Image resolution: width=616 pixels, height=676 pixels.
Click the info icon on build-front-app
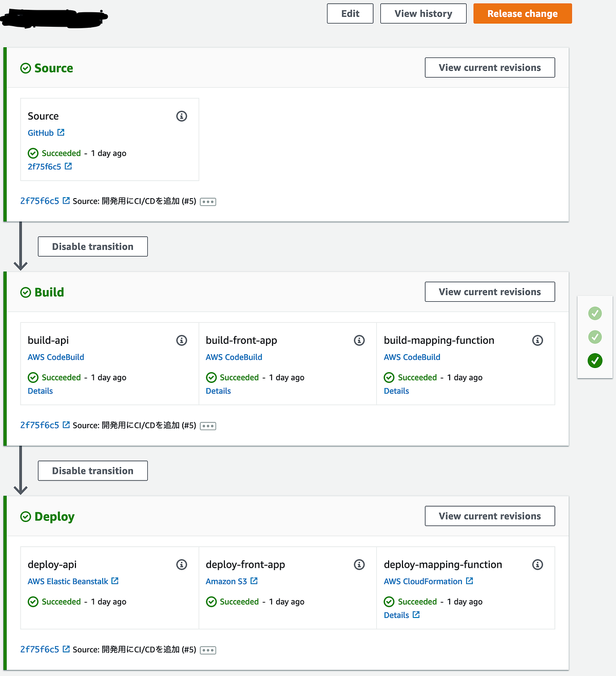click(x=359, y=340)
